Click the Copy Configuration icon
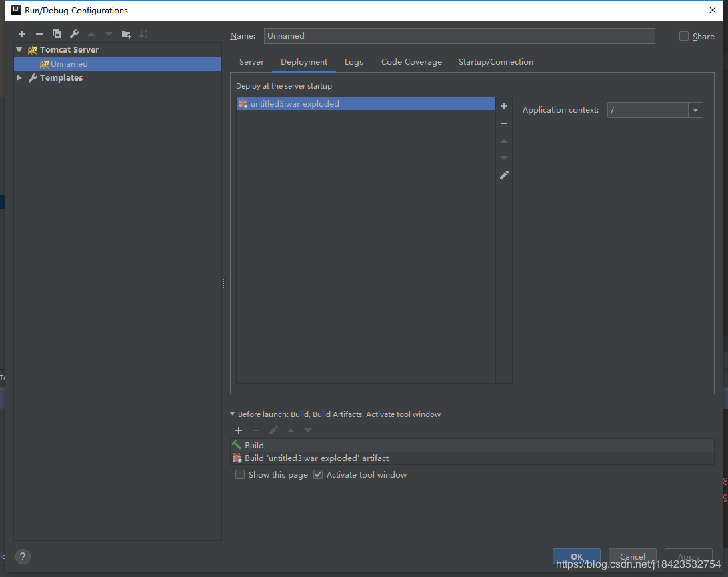The height and width of the screenshot is (577, 728). (x=57, y=34)
